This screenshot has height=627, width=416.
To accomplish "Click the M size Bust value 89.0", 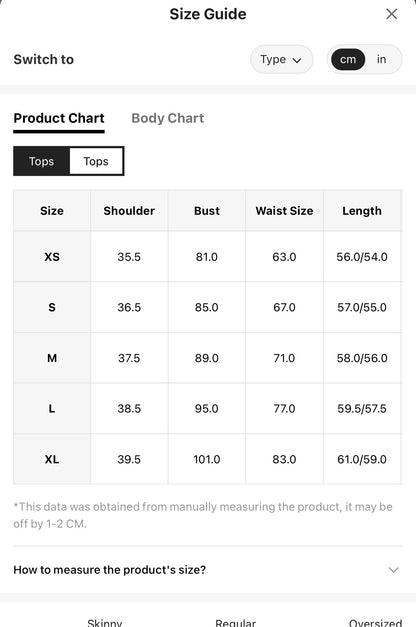I will [x=207, y=358].
